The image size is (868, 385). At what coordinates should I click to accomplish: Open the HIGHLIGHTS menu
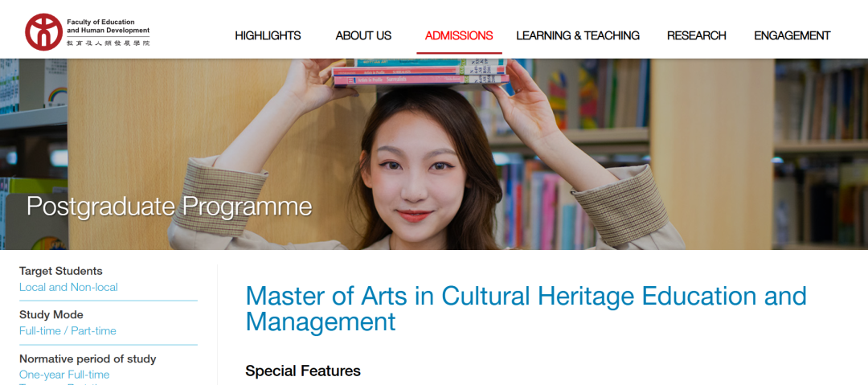pos(268,35)
